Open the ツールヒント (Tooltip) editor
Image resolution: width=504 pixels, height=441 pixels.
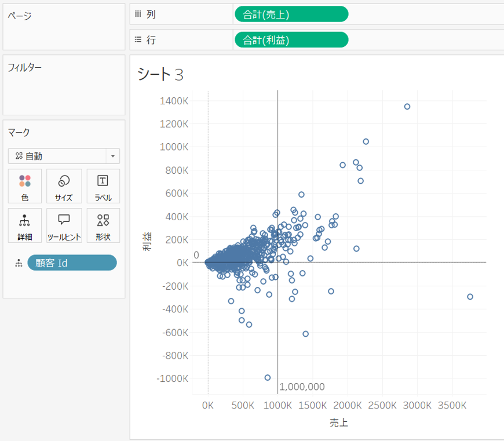(x=64, y=225)
